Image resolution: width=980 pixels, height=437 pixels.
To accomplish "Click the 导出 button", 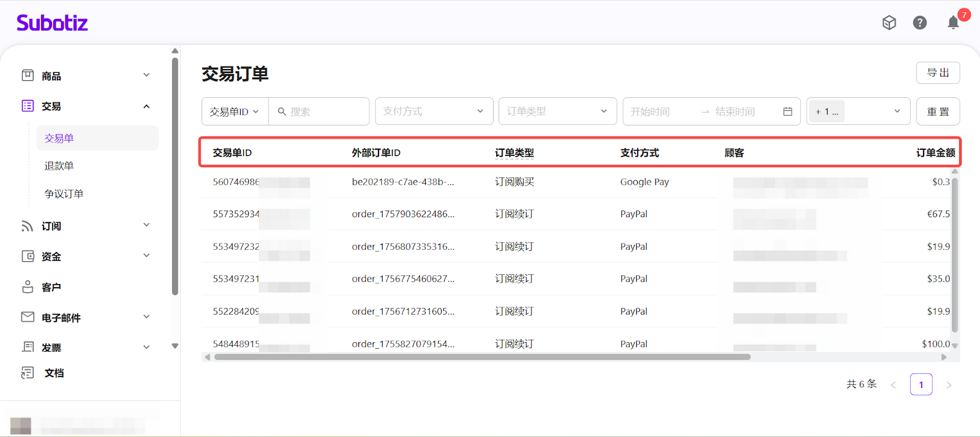I will [938, 73].
